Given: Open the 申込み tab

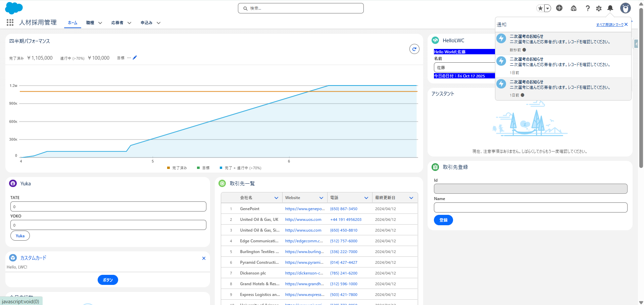Looking at the screenshot, I should [x=146, y=23].
